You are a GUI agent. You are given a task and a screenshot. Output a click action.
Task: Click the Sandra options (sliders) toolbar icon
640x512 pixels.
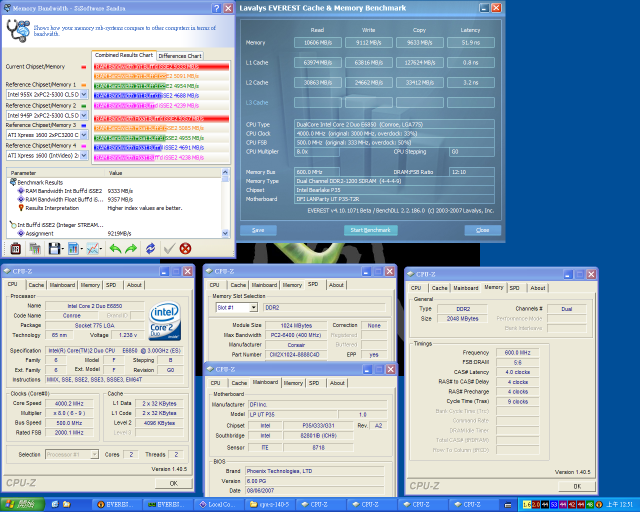click(x=16, y=248)
